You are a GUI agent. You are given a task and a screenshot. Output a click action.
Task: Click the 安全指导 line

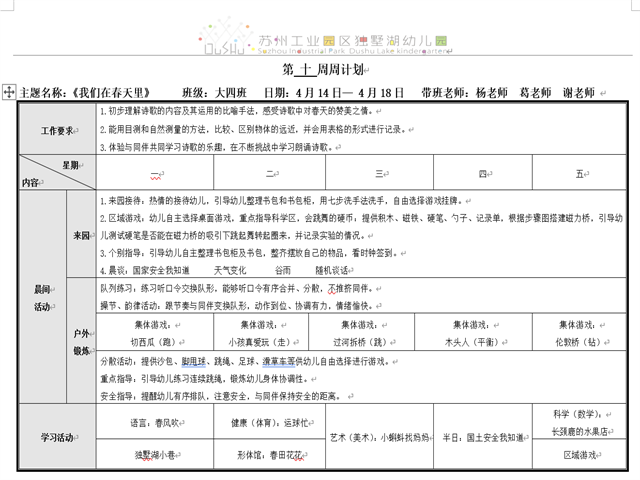click(220, 396)
